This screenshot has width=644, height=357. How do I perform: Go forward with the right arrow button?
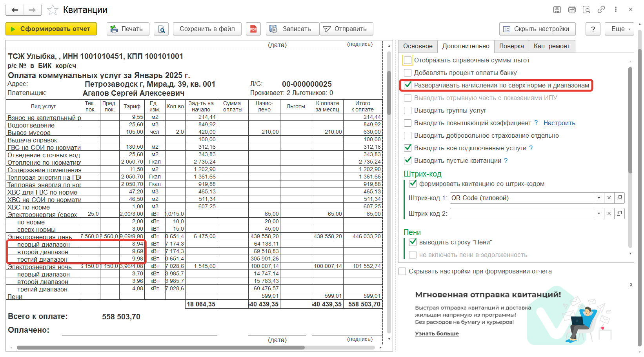(x=33, y=10)
